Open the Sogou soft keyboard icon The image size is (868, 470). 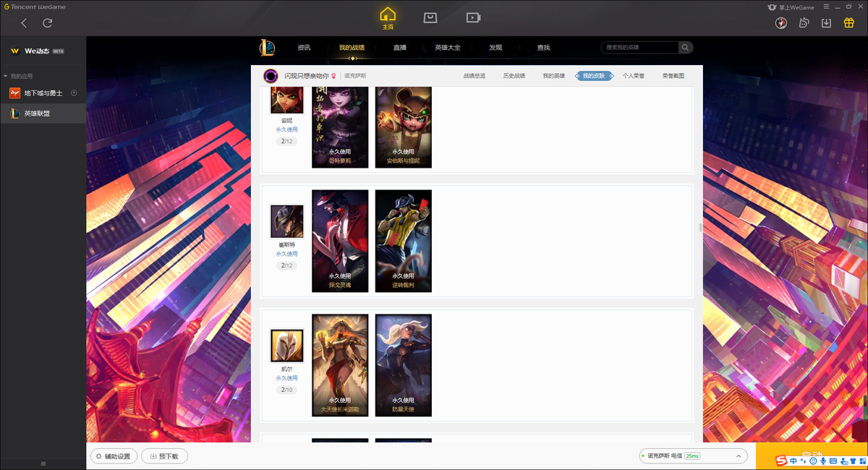[833, 461]
